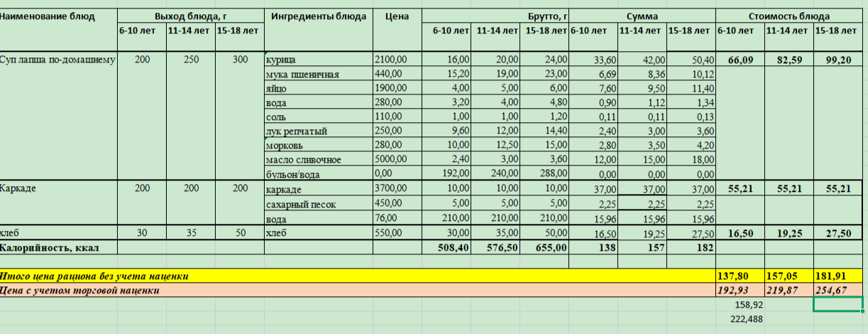Select the 'Наименование блюд' header cell
The height and width of the screenshot is (334, 868).
(48, 15)
